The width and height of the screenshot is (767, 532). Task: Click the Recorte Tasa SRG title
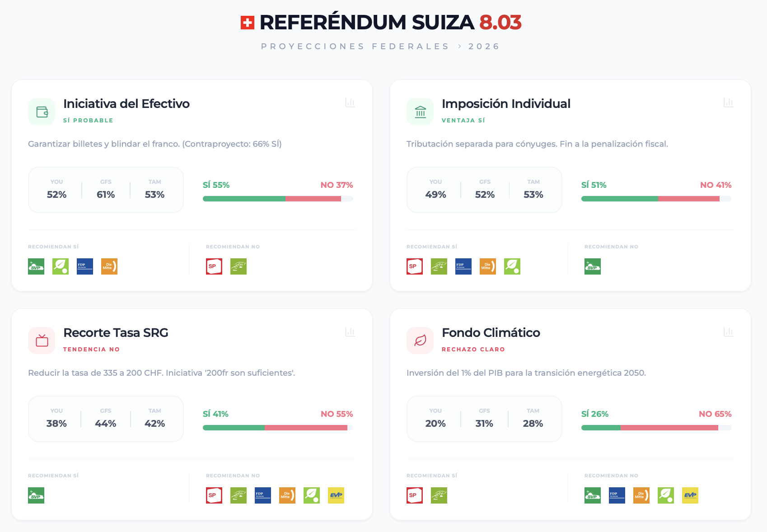[116, 333]
